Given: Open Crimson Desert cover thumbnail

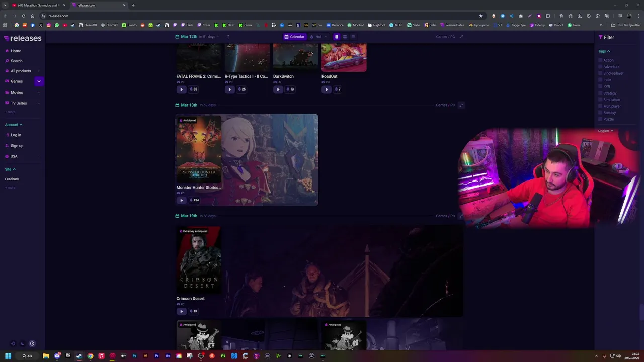Looking at the screenshot, I should click(198, 260).
